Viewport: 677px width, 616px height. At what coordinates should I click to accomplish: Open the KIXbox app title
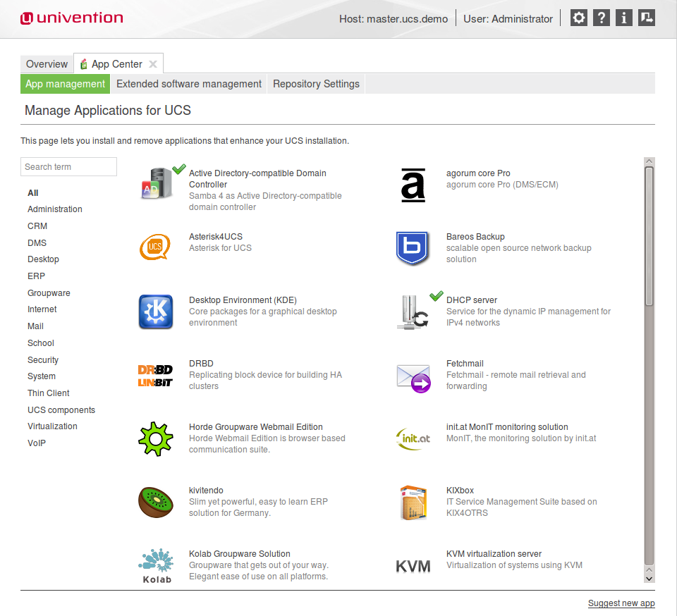(x=460, y=490)
